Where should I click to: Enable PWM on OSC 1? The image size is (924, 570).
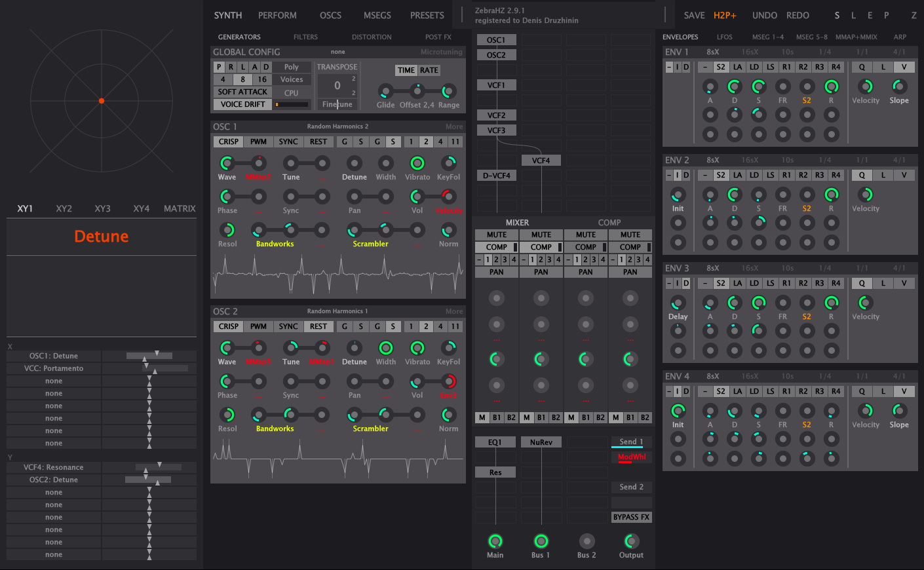click(x=258, y=142)
